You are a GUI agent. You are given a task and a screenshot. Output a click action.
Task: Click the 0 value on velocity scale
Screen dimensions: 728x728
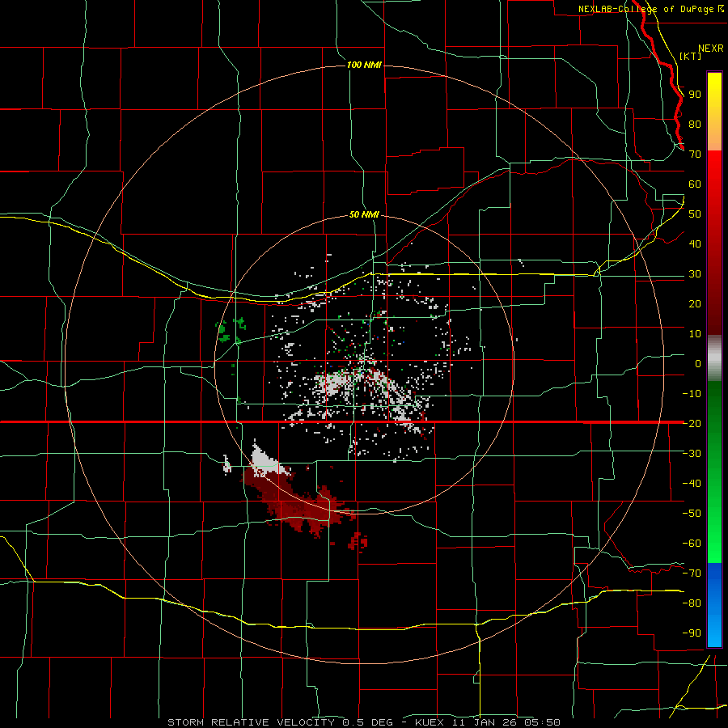tap(698, 363)
